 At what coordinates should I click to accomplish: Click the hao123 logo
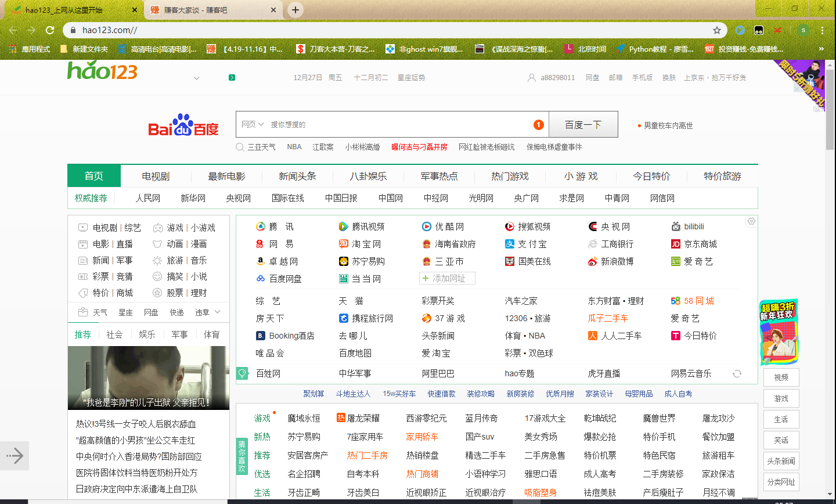tap(102, 71)
